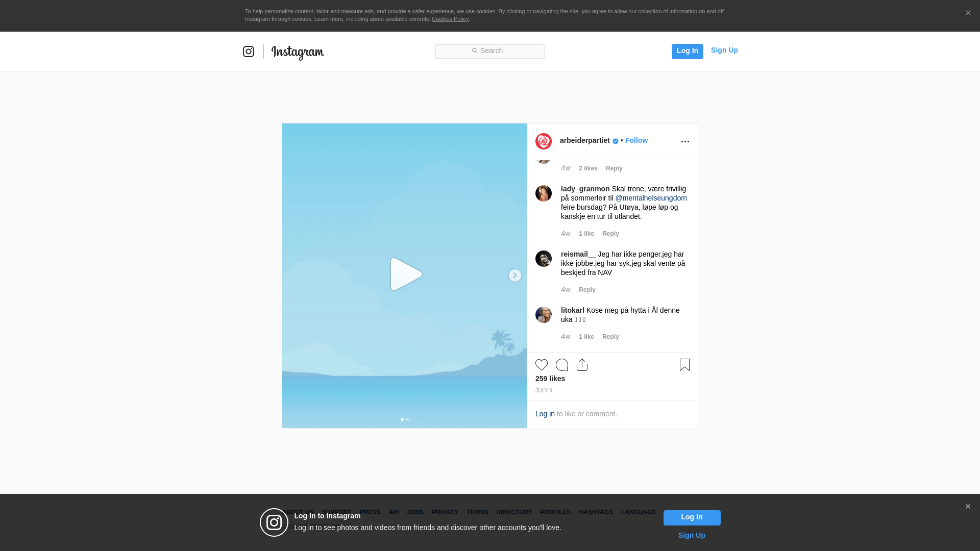The image size is (980, 551).
Task: Follow the arbeiderpartiet account
Action: [636, 140]
